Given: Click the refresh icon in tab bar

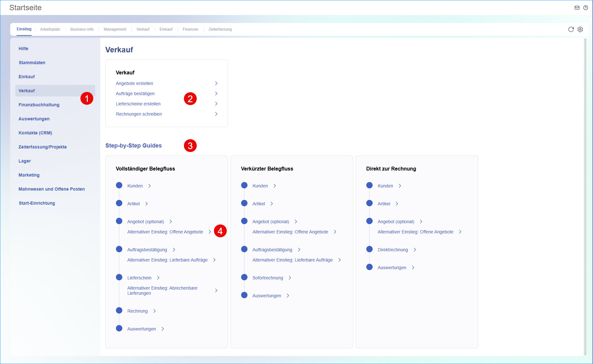Looking at the screenshot, I should pos(571,29).
